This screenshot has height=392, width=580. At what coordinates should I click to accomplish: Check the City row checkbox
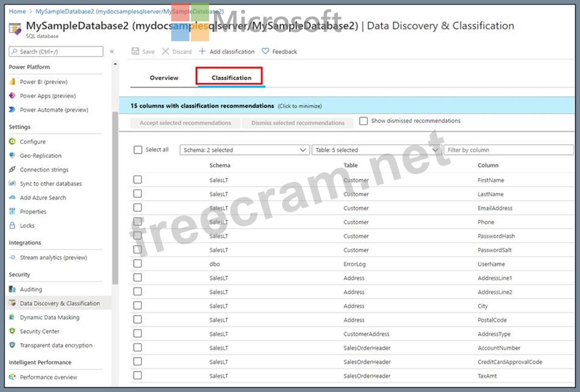click(x=137, y=305)
